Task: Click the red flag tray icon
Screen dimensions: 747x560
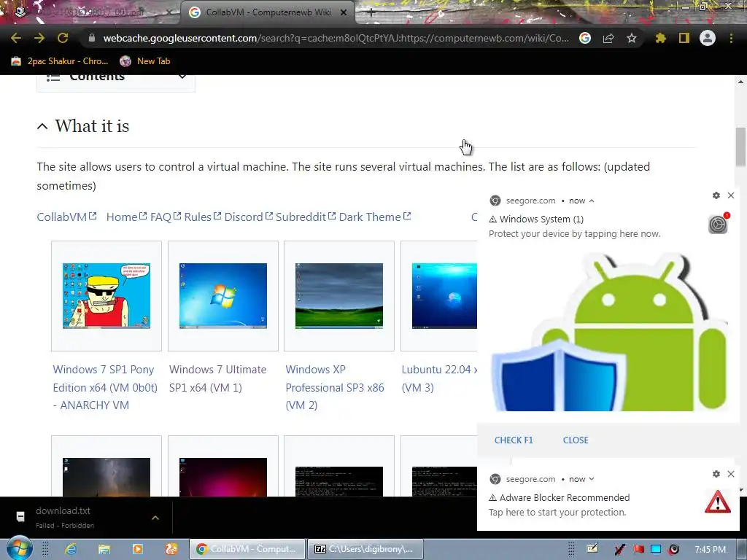Action: [x=638, y=550]
